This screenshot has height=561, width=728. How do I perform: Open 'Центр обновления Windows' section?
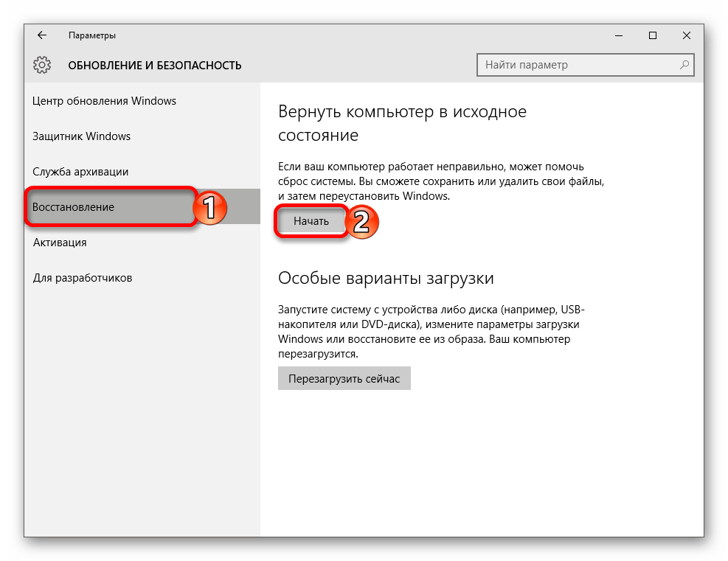tap(104, 101)
